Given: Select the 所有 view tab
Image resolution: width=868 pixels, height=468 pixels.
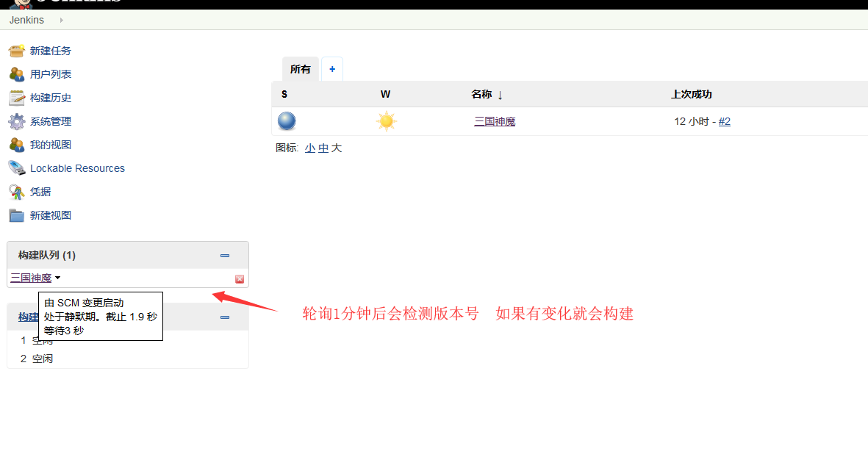Looking at the screenshot, I should (x=301, y=69).
